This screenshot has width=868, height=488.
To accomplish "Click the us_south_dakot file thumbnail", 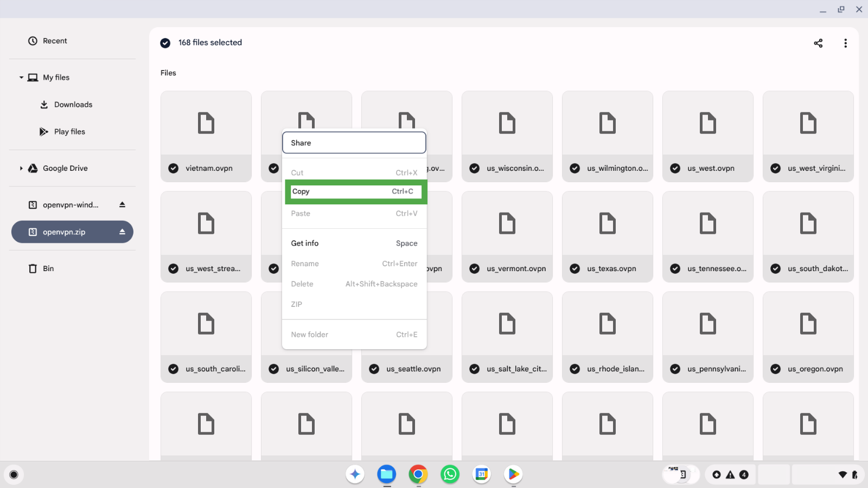I will coord(808,223).
